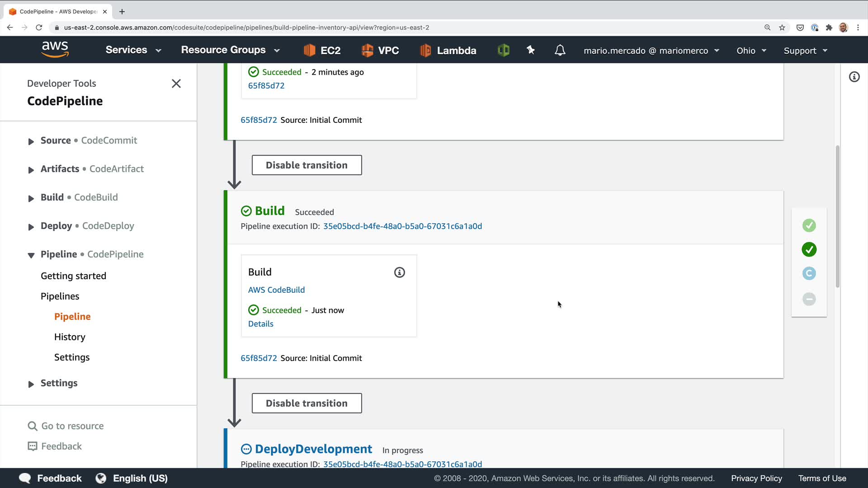
Task: Jump to dark green succeeded stage indicator
Action: [x=809, y=249]
